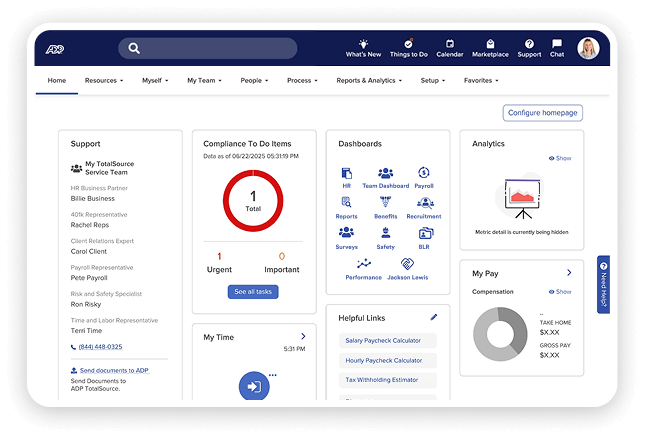Open the Reports dashboard icon

346,202
